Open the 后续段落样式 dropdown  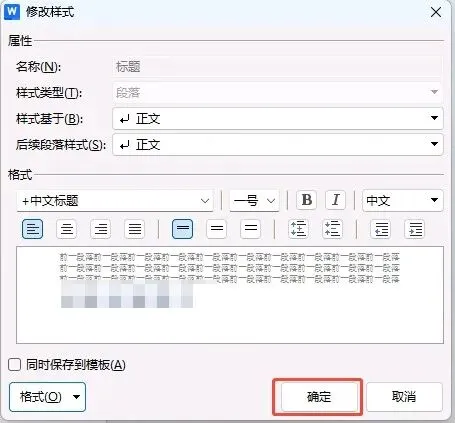(278, 144)
